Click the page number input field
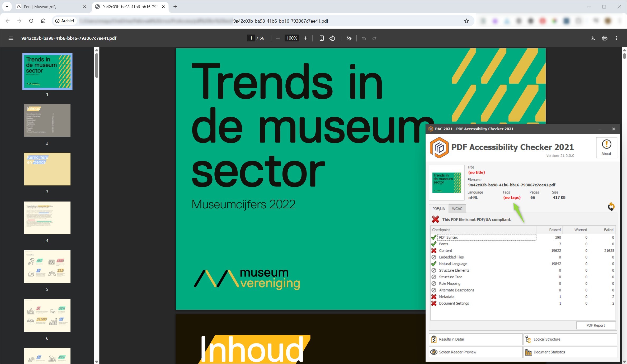 click(251, 38)
